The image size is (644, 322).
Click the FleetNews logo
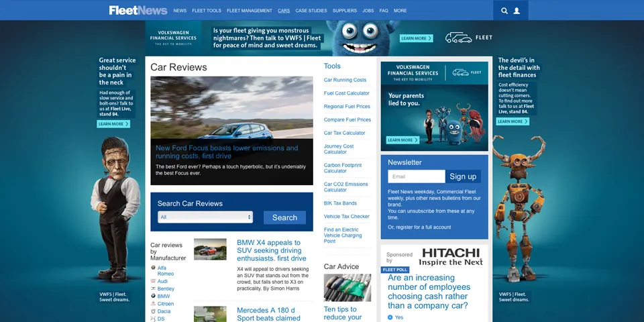tap(138, 10)
